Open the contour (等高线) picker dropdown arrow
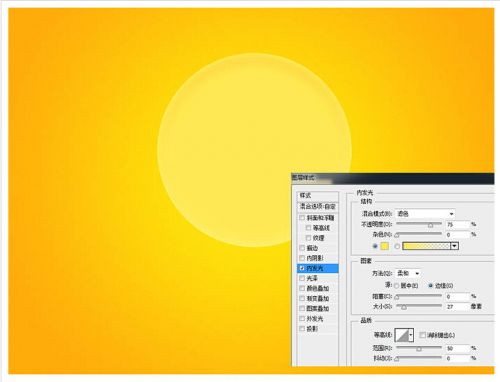 [x=411, y=335]
